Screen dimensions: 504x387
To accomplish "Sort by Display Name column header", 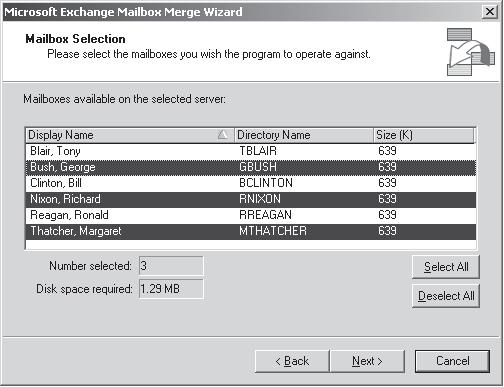I will 130,135.
